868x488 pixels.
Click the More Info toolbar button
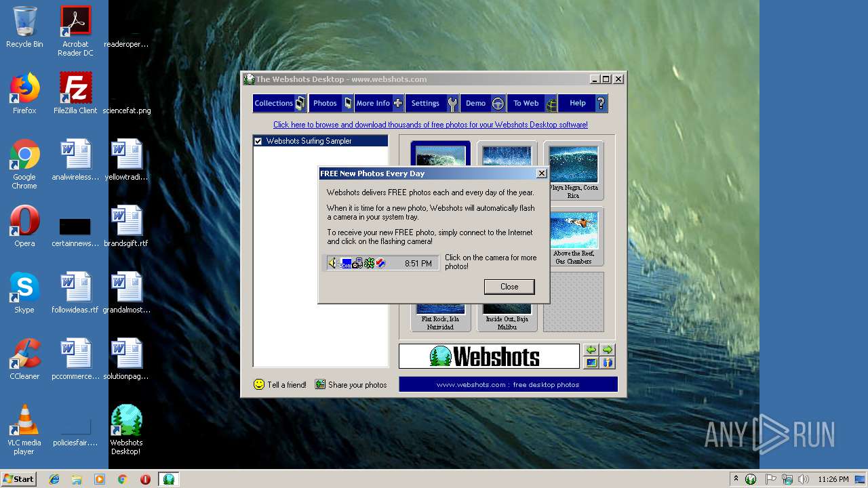tap(379, 103)
